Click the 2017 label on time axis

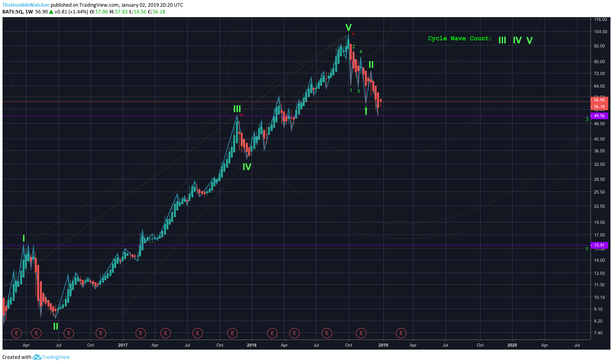123,345
